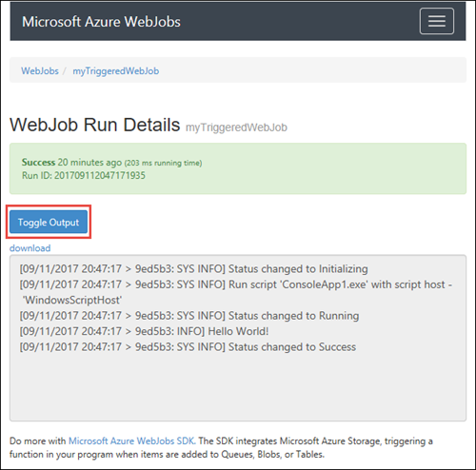Open the hamburger navigation menu
The image size is (476, 470).
pos(437,21)
